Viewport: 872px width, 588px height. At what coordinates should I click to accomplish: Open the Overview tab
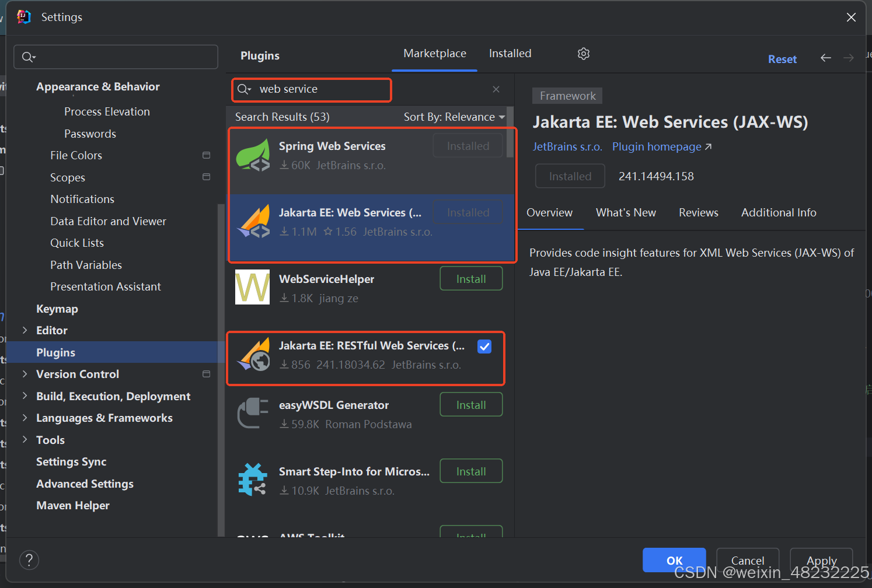point(549,213)
